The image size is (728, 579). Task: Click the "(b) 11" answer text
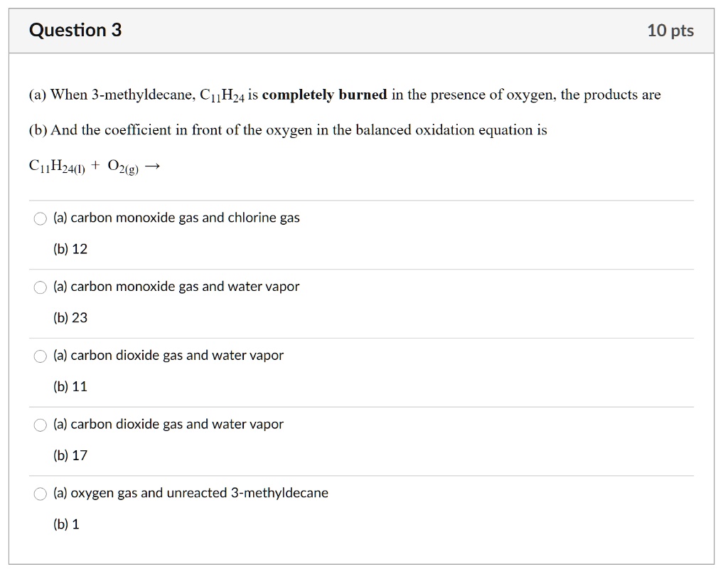(70, 387)
